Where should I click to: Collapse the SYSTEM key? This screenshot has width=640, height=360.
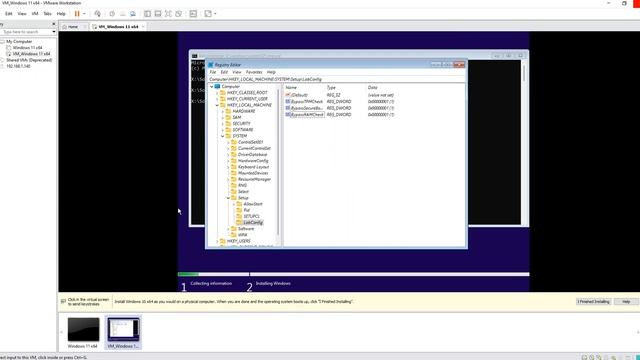pos(223,136)
